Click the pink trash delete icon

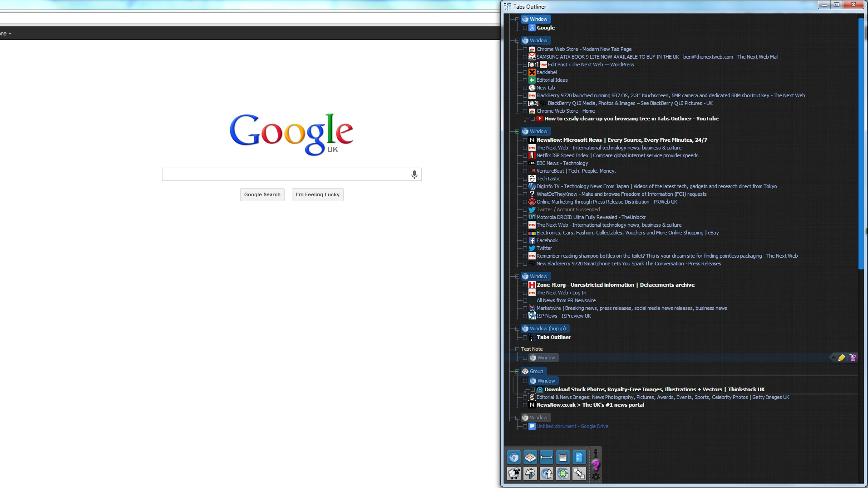(853, 358)
